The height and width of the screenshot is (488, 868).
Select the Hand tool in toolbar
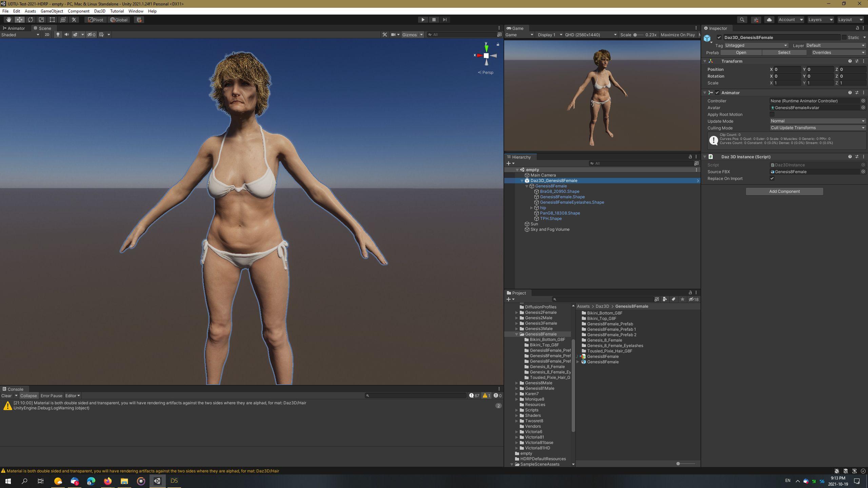pos(8,20)
